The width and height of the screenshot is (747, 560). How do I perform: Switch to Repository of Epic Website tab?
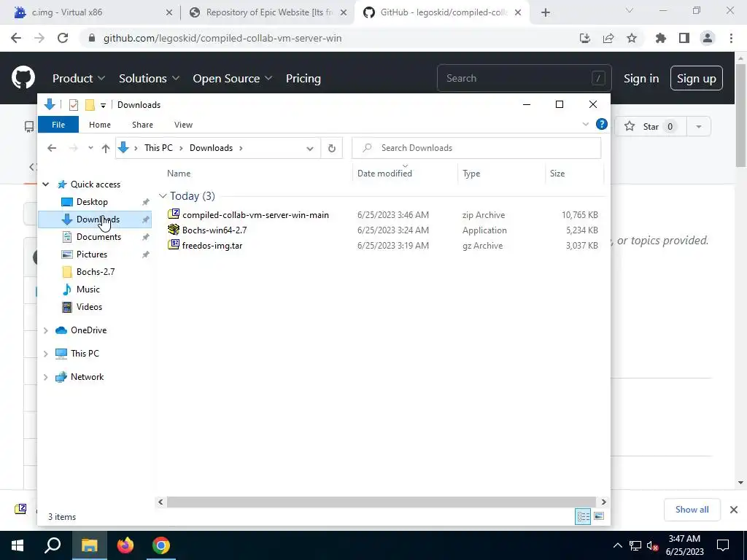[x=269, y=12]
